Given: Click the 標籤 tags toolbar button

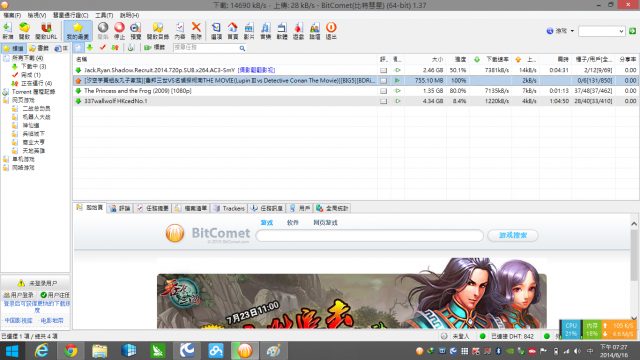Looking at the screenshot, I should (x=154, y=48).
